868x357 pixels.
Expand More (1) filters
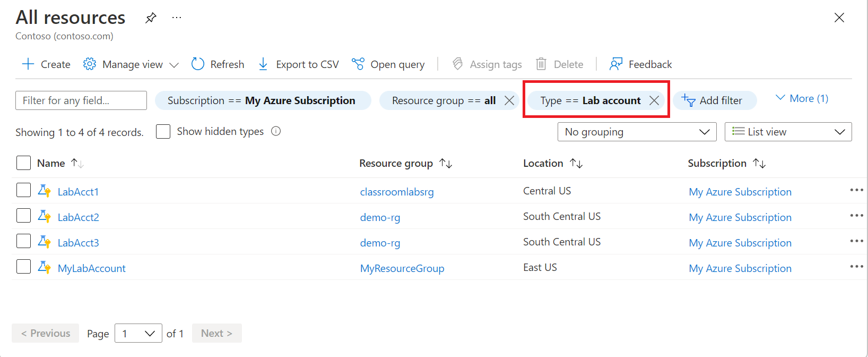click(802, 98)
